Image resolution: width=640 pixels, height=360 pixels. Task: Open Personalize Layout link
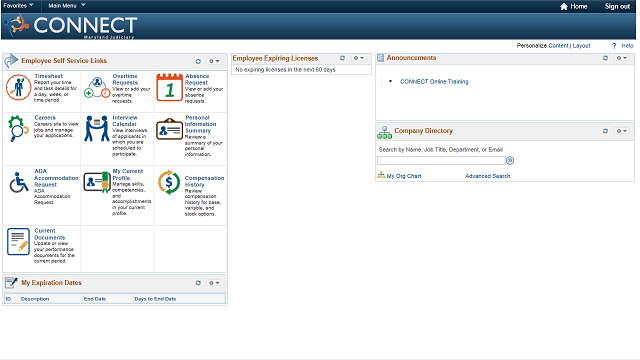tap(581, 46)
